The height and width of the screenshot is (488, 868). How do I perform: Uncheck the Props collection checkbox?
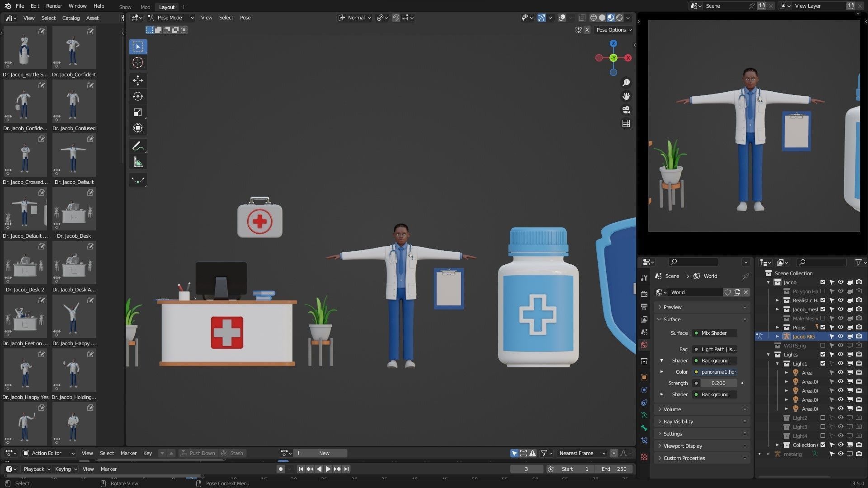point(823,327)
